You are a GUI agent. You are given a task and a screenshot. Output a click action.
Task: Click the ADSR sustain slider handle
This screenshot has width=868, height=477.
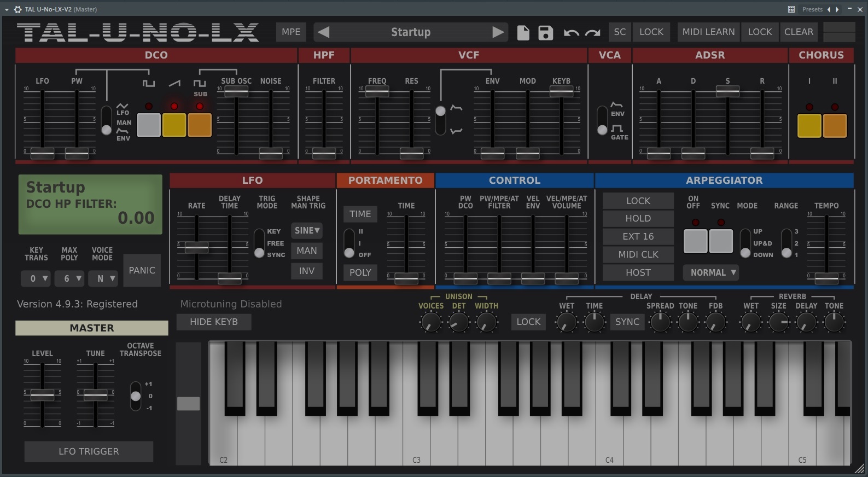727,91
